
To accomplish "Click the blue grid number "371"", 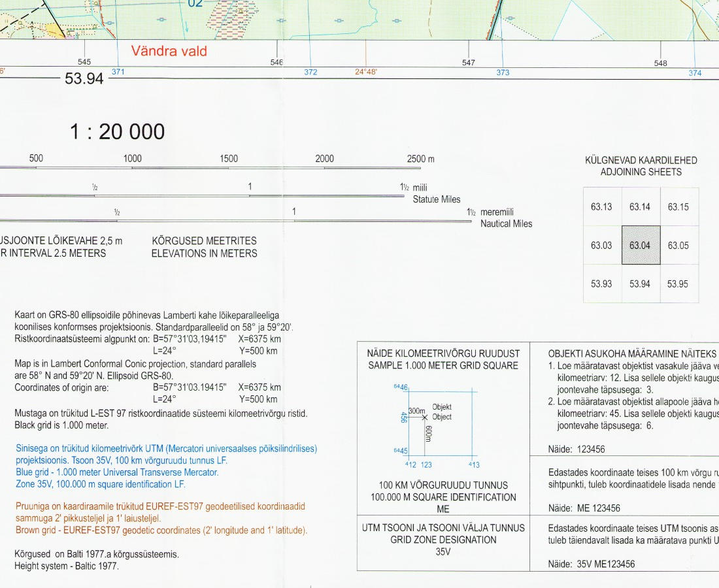I will pyautogui.click(x=118, y=71).
